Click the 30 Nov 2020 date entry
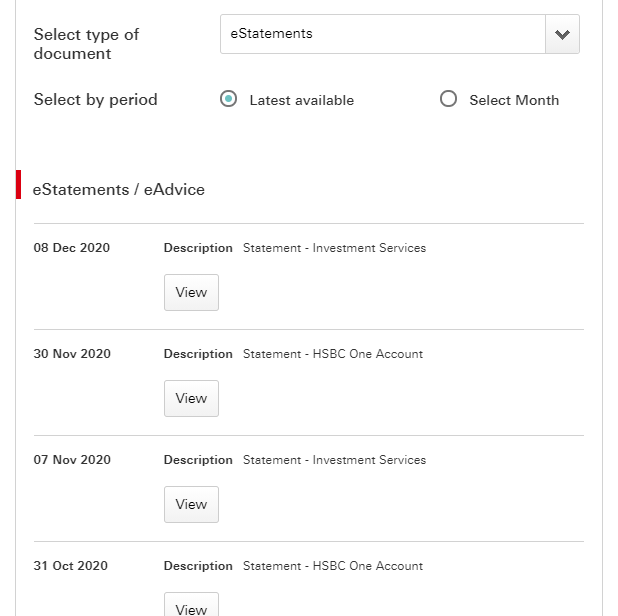618x616 pixels. [x=72, y=354]
